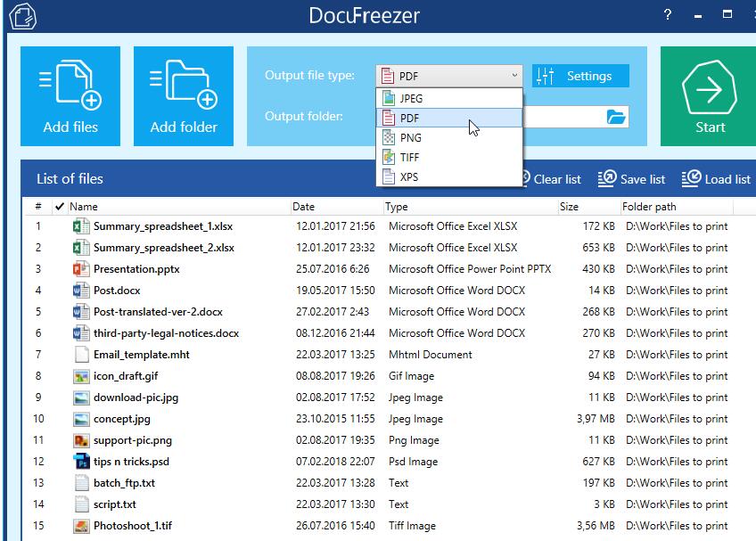
Task: Select file name batch_ftp.txt
Action: tap(125, 483)
